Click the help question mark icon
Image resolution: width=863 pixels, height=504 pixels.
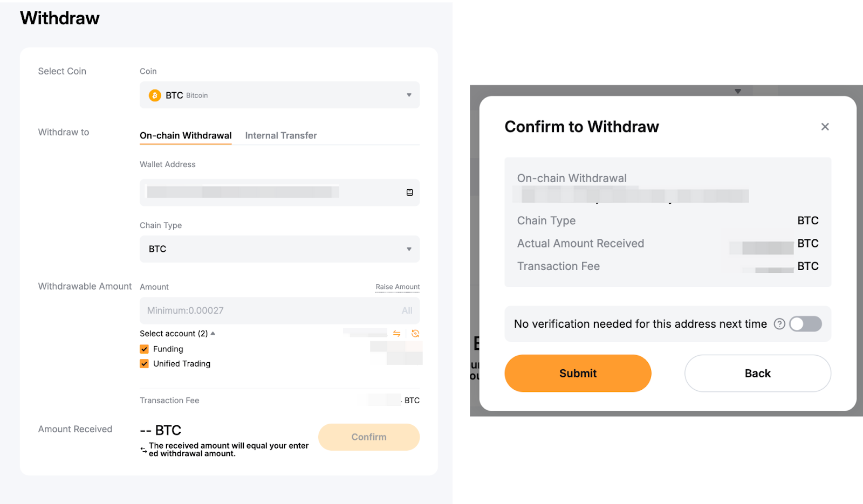[779, 324]
